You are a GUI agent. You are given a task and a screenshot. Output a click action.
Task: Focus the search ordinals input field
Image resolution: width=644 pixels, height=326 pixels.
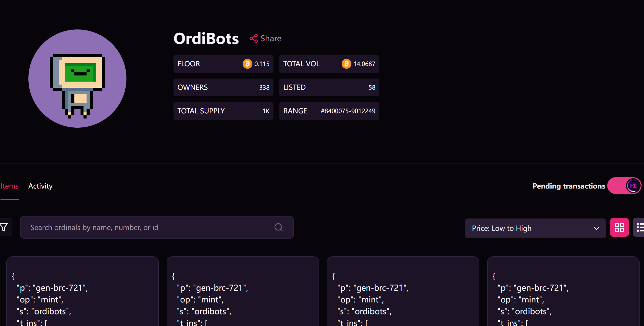point(150,227)
